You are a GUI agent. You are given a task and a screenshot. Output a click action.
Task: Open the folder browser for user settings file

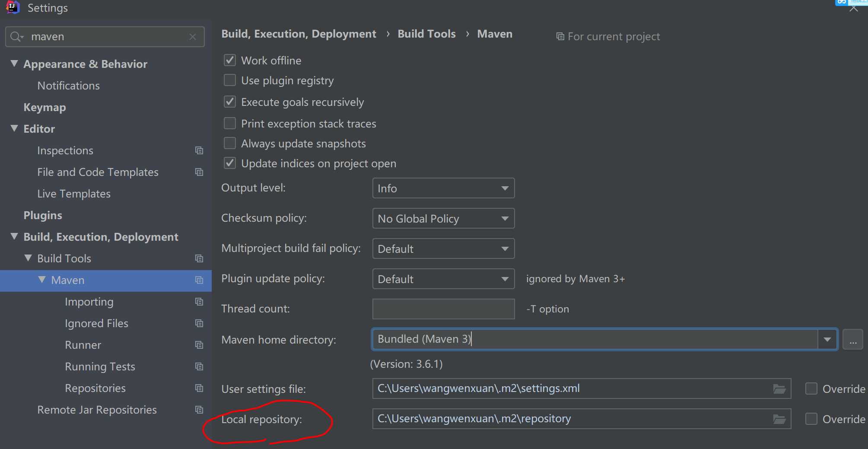tap(779, 388)
